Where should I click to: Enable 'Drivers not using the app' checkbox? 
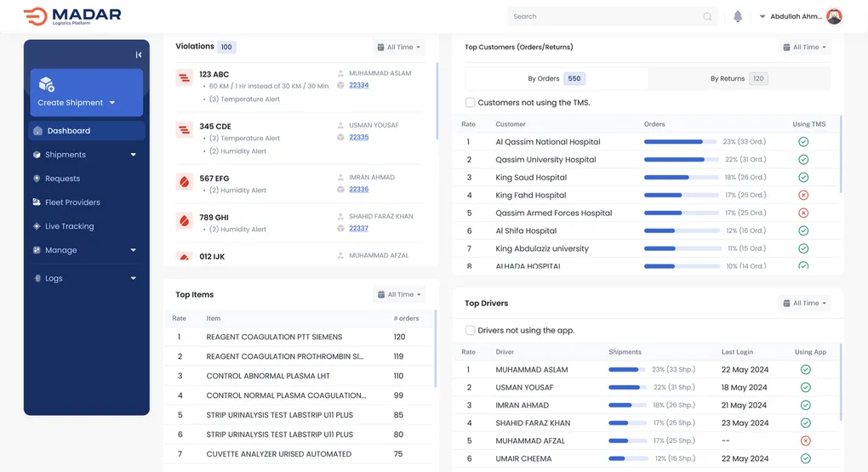[471, 331]
